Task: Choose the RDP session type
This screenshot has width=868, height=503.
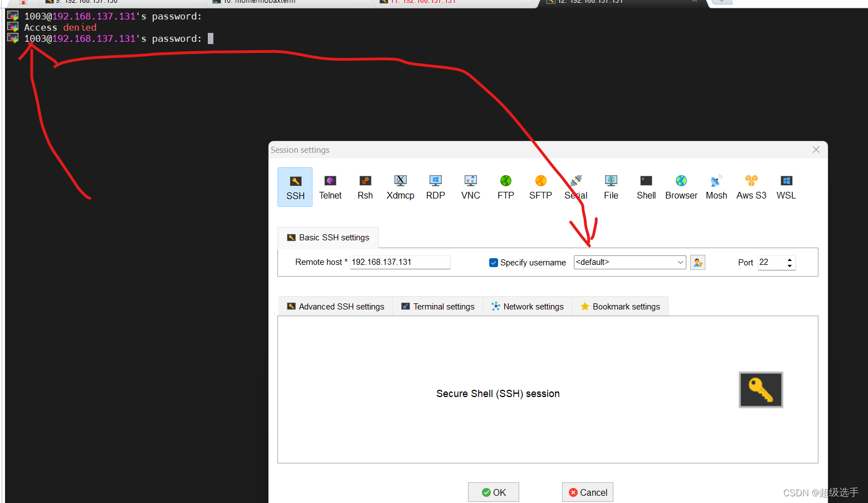Action: pyautogui.click(x=435, y=187)
